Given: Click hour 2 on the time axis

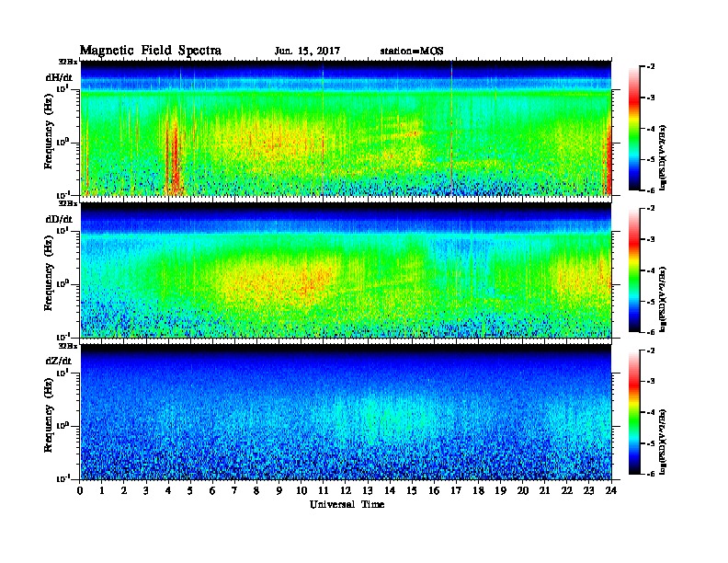Looking at the screenshot, I should pyautogui.click(x=124, y=491).
